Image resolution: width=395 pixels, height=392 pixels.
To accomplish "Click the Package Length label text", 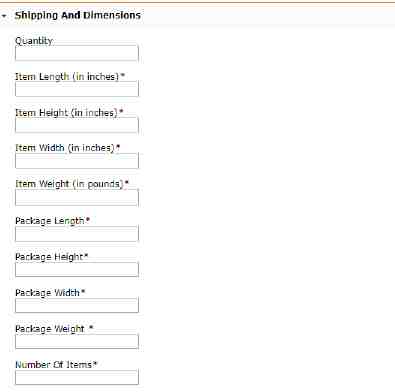I will (52, 221).
